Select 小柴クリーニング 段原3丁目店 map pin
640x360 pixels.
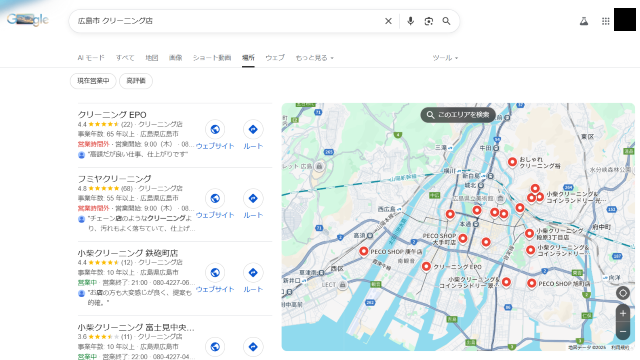pos(529,233)
